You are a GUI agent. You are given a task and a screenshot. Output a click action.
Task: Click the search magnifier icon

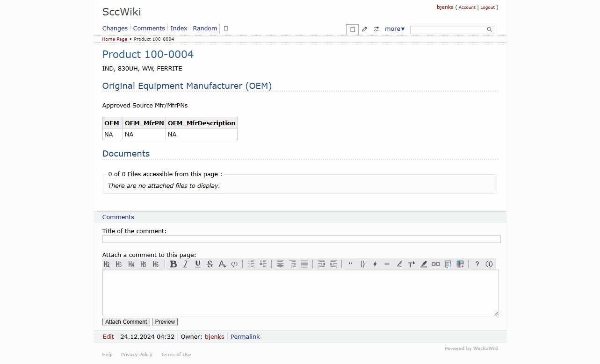(x=489, y=29)
